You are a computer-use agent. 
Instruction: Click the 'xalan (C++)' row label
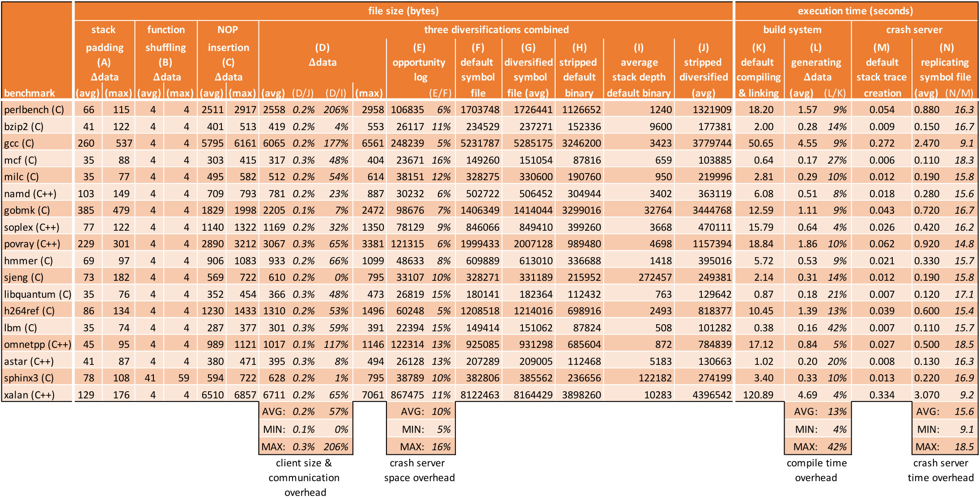pos(30,395)
